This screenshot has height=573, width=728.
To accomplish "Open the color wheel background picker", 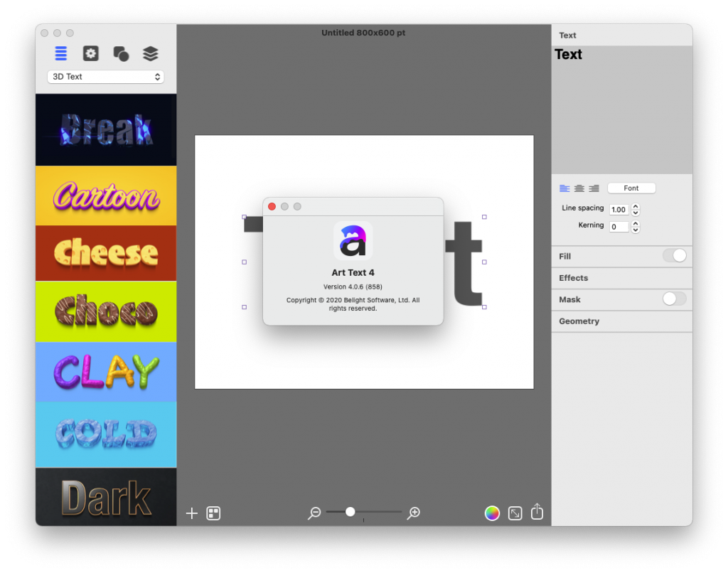I will pyautogui.click(x=492, y=513).
